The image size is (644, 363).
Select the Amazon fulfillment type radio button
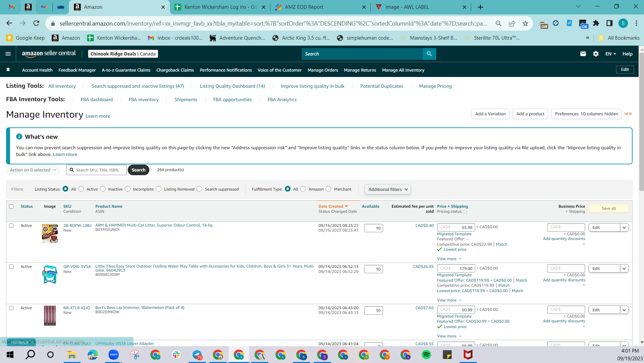click(x=303, y=189)
